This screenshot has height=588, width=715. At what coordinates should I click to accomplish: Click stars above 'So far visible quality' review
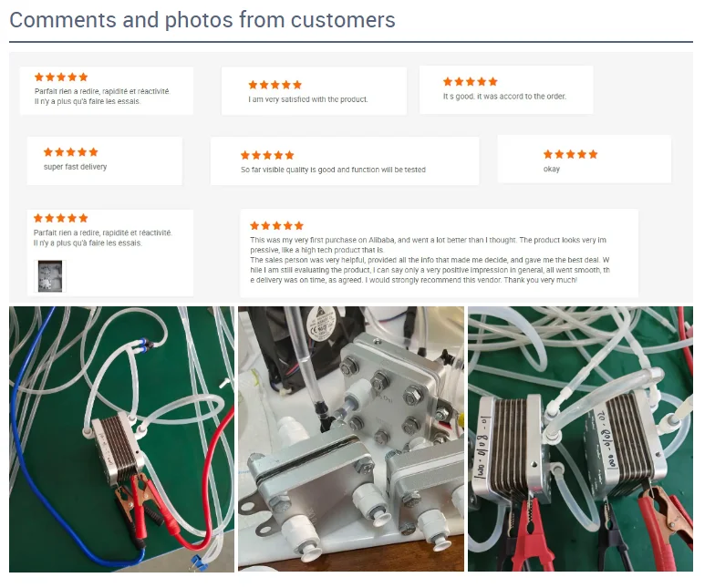pos(267,155)
